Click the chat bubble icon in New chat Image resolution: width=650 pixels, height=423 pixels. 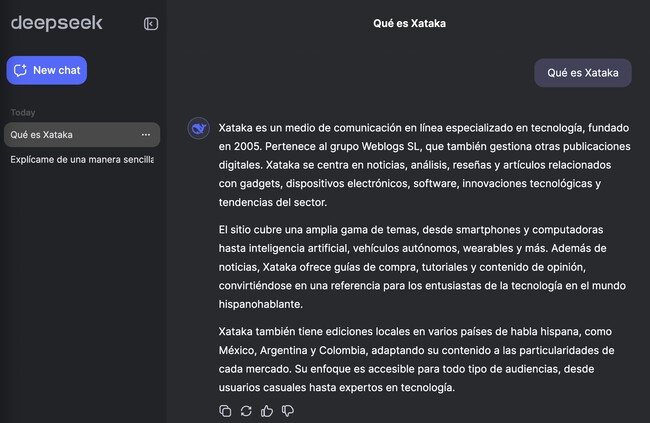click(21, 70)
